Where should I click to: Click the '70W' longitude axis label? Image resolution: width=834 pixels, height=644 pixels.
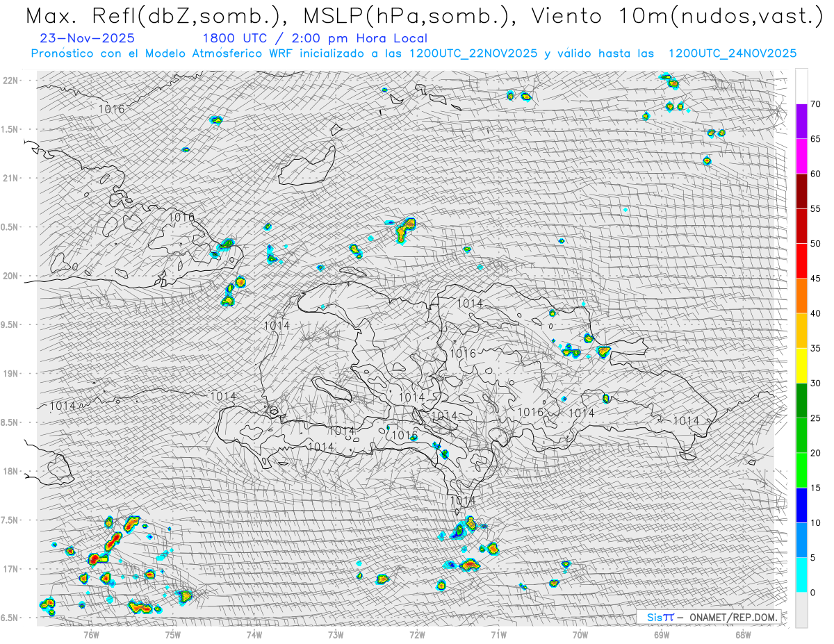pyautogui.click(x=580, y=634)
